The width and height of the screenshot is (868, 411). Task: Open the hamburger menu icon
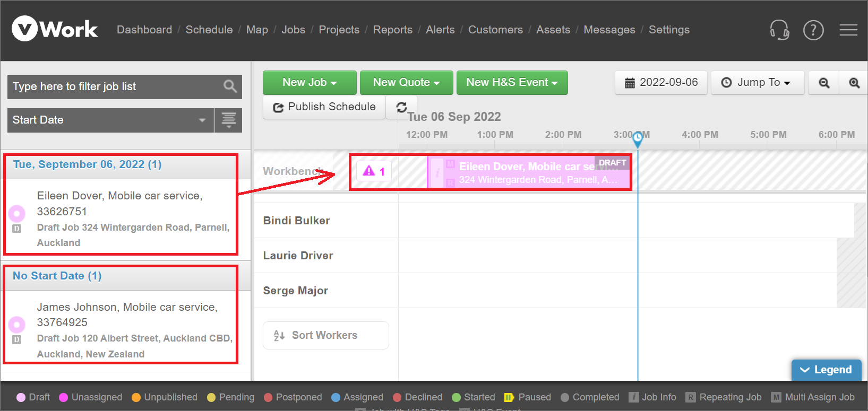point(848,30)
